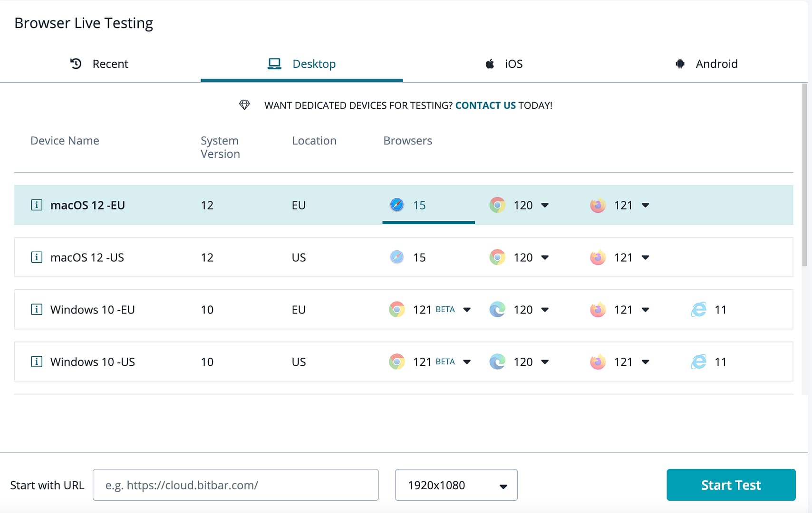Click the diamond icon next to dedicated devices banner
This screenshot has height=513, width=812.
(245, 105)
